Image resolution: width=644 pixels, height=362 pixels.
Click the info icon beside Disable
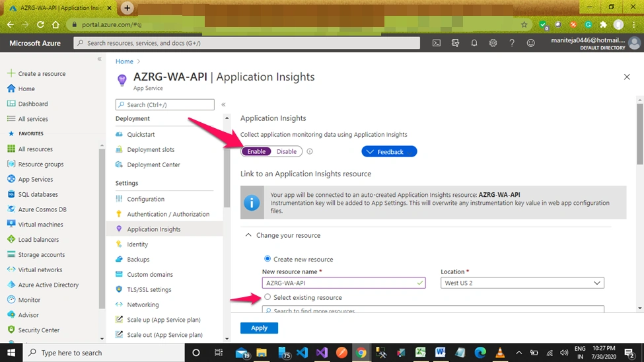(x=310, y=152)
